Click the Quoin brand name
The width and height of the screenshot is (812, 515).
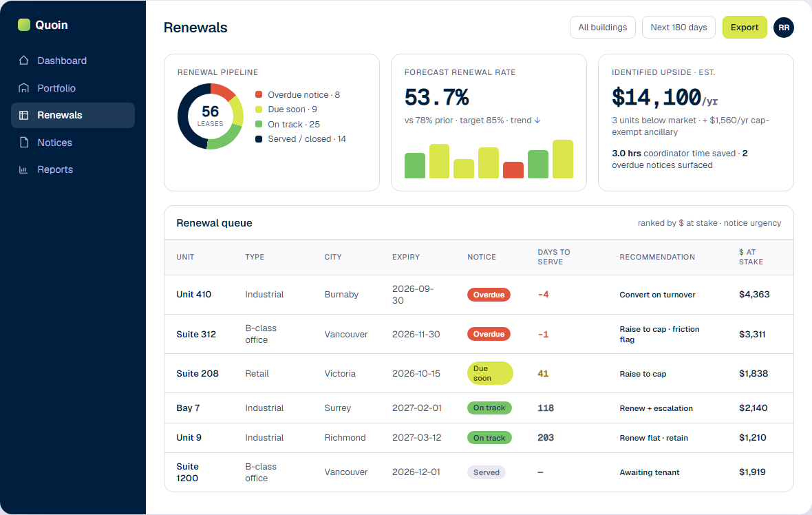[52, 25]
